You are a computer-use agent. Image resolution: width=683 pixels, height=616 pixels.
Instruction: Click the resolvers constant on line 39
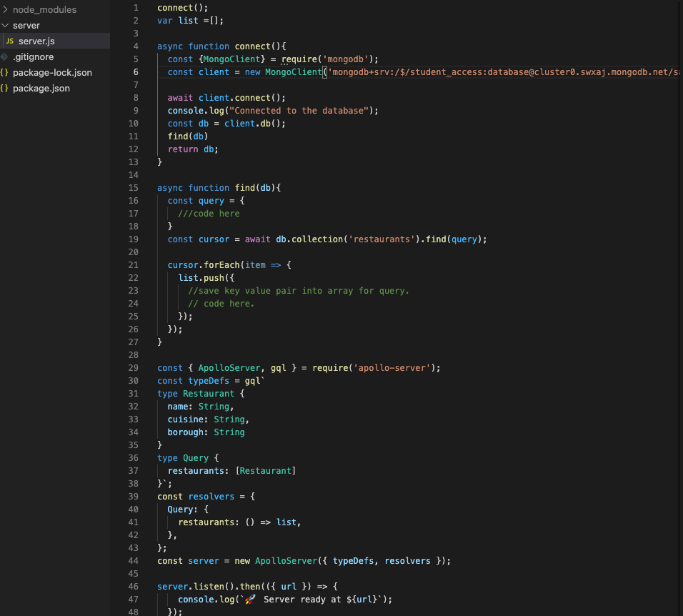(211, 496)
